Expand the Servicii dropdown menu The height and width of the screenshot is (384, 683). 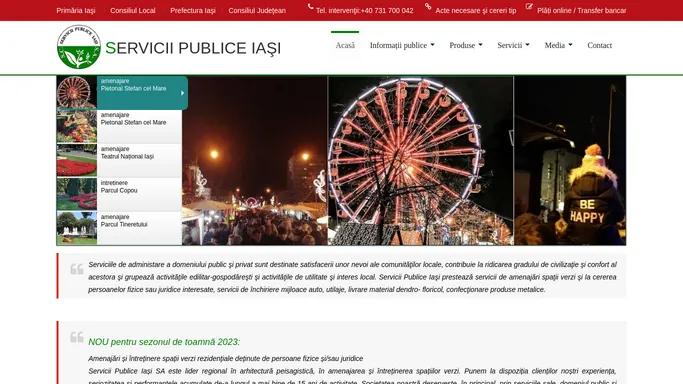pyautogui.click(x=514, y=45)
